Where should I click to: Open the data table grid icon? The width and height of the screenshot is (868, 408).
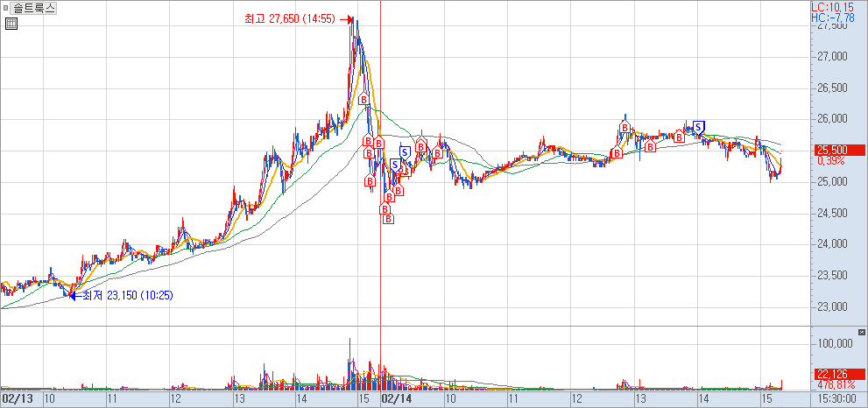click(x=11, y=24)
